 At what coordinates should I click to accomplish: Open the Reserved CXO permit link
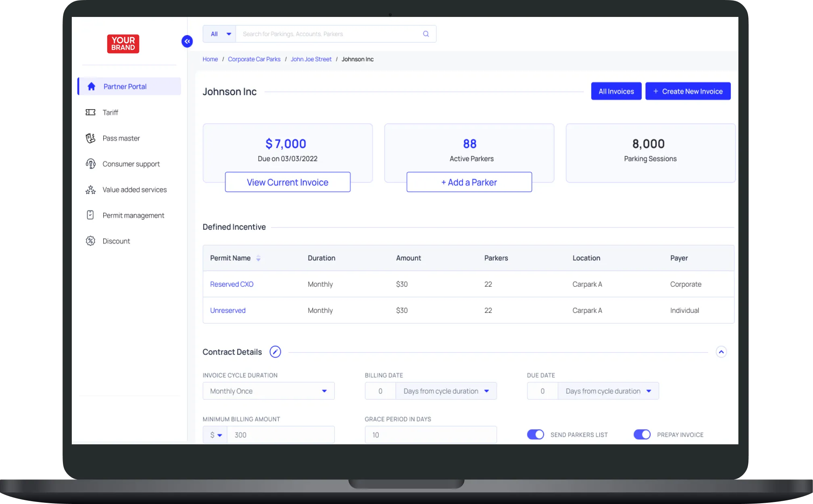coord(232,284)
